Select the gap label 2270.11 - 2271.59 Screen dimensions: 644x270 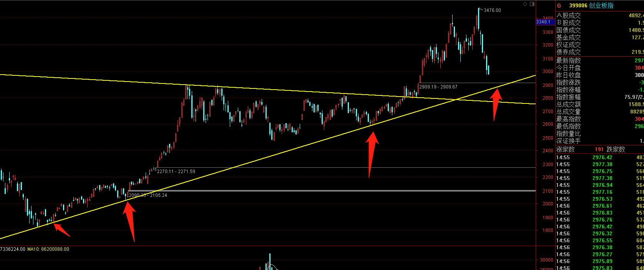[176, 172]
